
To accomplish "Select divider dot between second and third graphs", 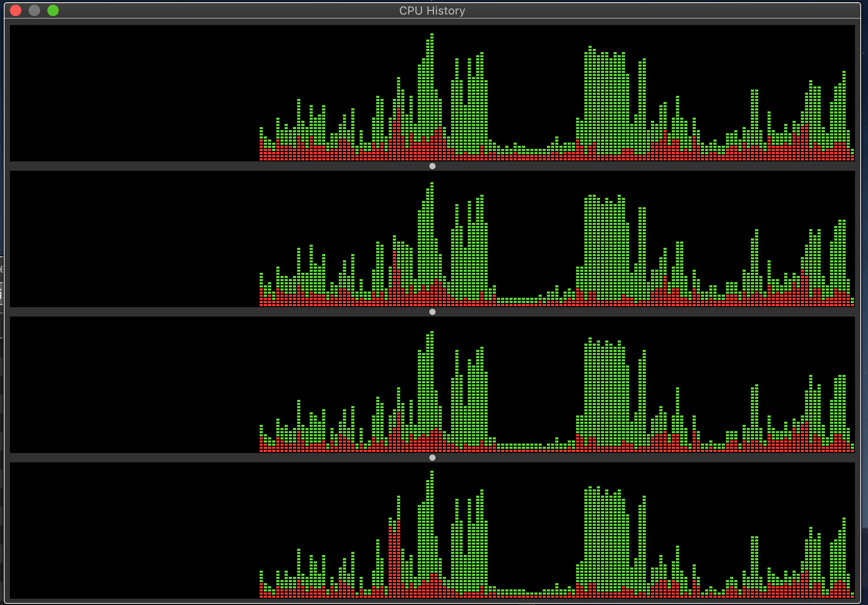I will pyautogui.click(x=432, y=312).
